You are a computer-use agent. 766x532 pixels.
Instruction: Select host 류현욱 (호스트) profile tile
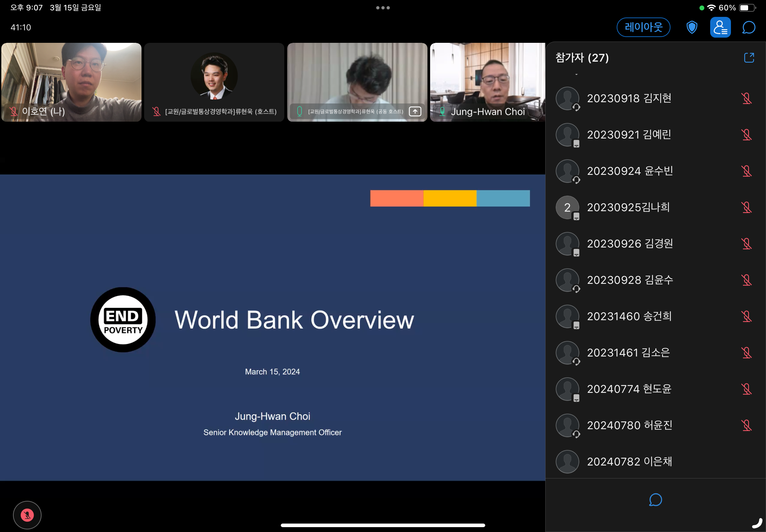coord(214,82)
